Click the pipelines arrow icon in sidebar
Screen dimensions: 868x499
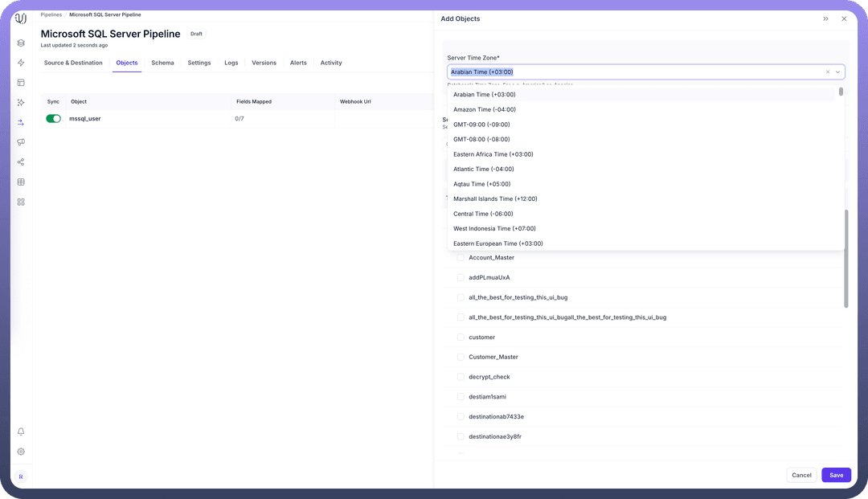coord(21,122)
